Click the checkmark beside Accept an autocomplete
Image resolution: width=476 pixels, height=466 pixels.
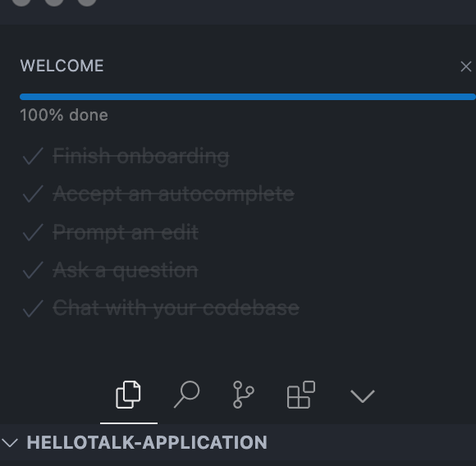point(33,194)
